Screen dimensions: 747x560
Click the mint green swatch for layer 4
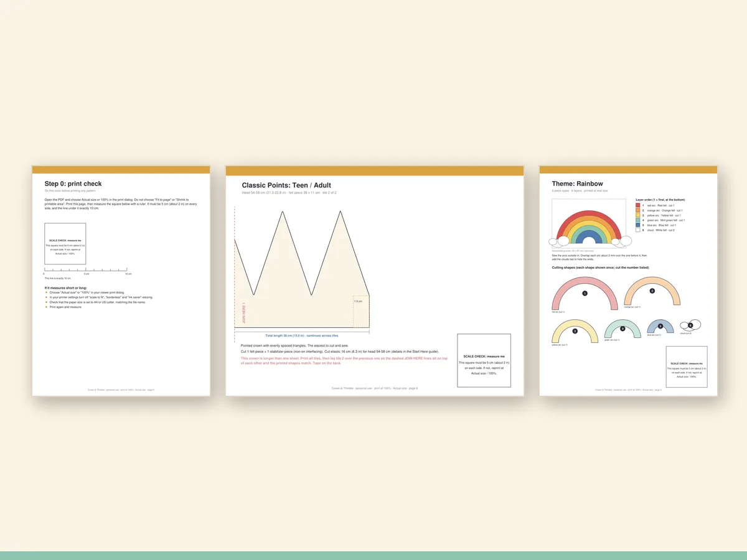pyautogui.click(x=637, y=220)
